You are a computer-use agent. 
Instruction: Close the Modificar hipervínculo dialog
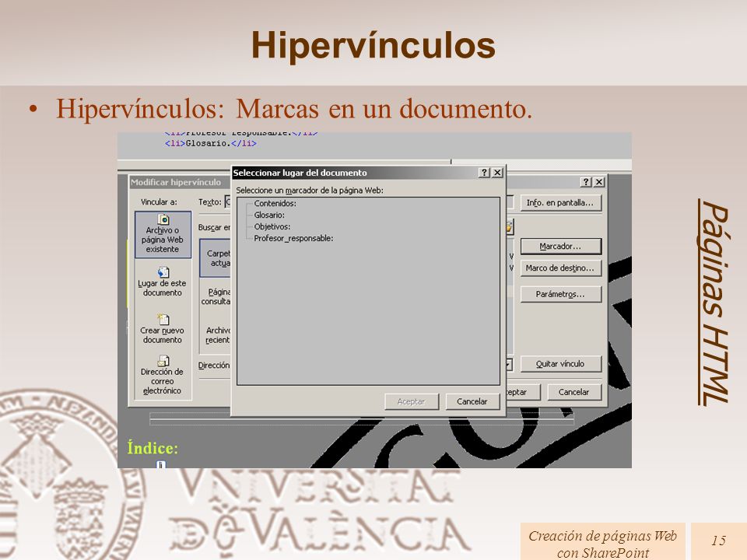point(599,182)
